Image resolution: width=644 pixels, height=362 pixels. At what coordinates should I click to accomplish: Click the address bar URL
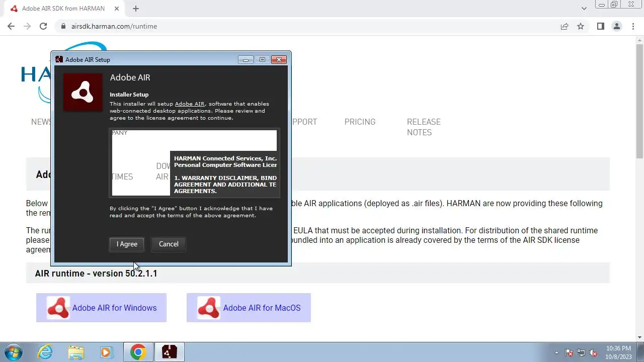[x=114, y=26]
